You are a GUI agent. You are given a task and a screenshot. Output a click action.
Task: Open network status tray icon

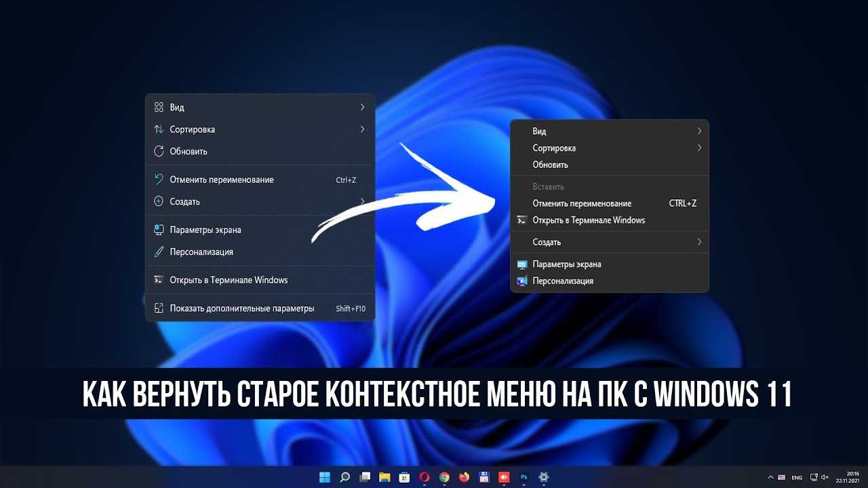pos(814,477)
